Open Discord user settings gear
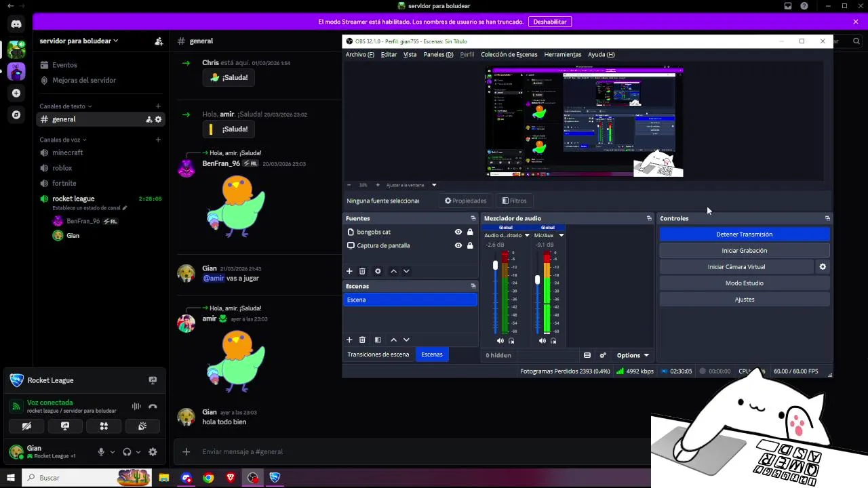 [x=153, y=452]
